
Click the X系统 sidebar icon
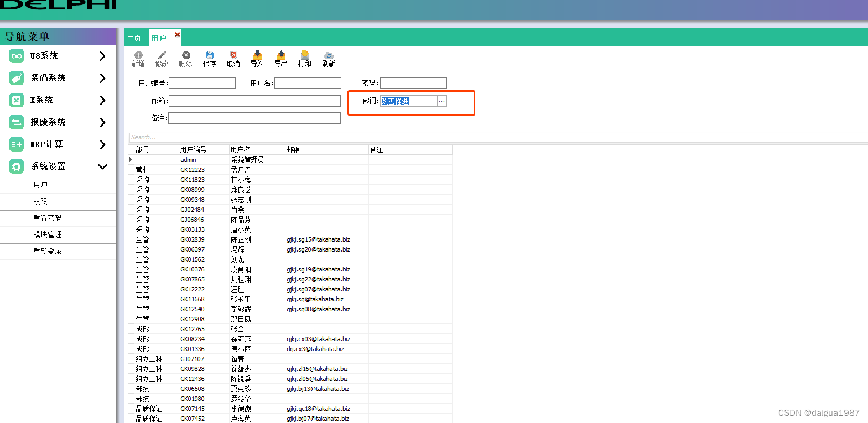click(x=17, y=100)
